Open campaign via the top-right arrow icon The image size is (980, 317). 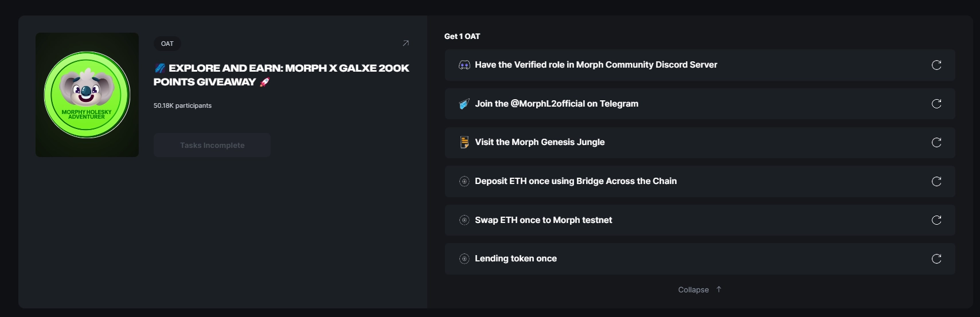point(405,43)
